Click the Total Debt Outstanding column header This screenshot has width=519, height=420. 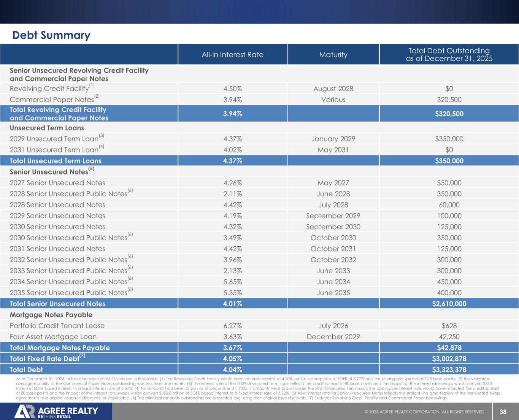click(449, 54)
